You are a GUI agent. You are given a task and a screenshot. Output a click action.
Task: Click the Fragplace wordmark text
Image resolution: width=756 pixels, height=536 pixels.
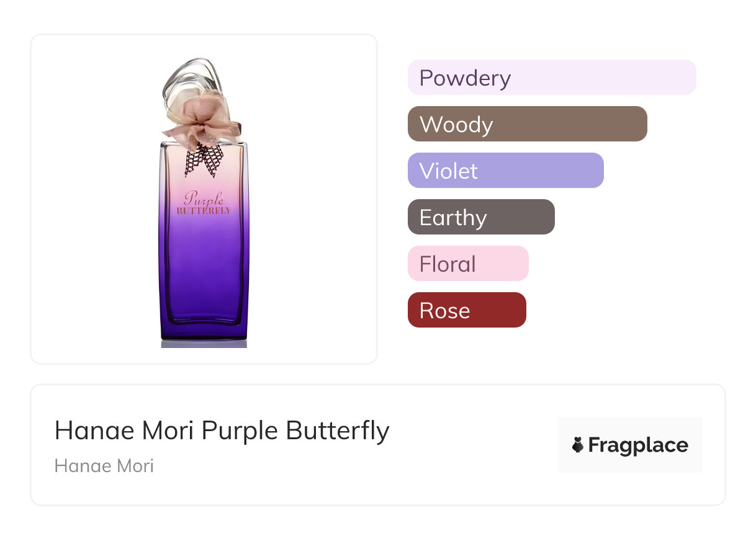coord(638,445)
